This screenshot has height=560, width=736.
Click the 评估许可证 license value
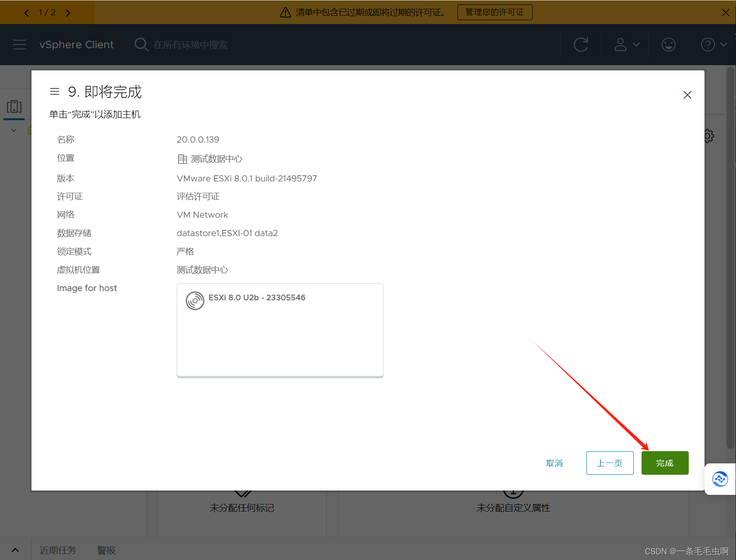[x=198, y=197]
